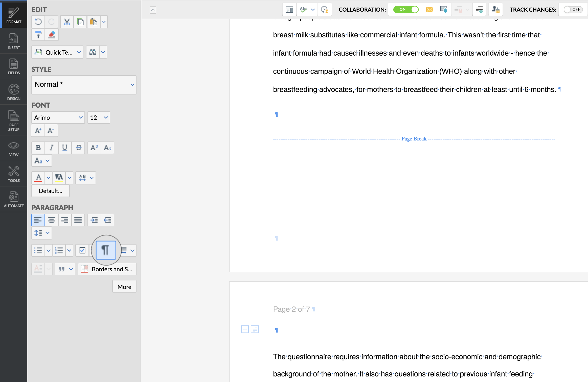Screen dimensions: 588x382
Task: Turn off the Collaboration switch
Action: click(x=406, y=10)
